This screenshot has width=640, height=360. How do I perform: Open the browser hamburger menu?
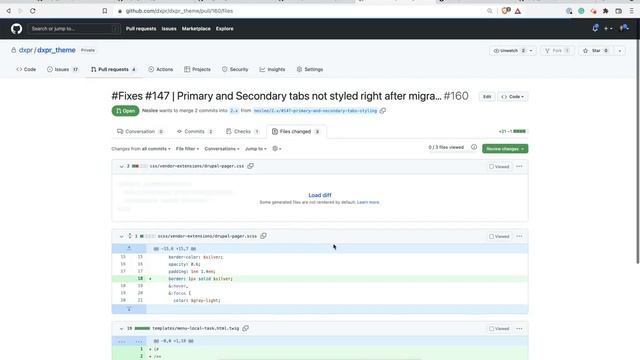(x=631, y=11)
